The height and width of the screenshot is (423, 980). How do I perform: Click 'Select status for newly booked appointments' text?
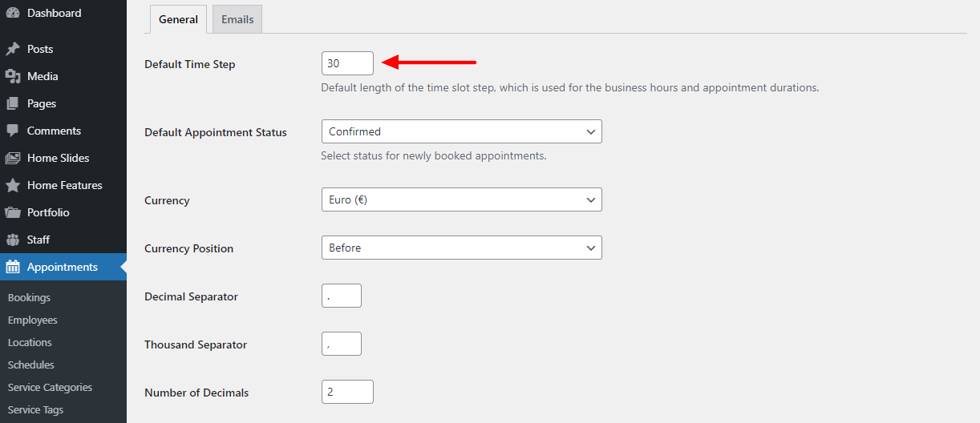pyautogui.click(x=434, y=155)
